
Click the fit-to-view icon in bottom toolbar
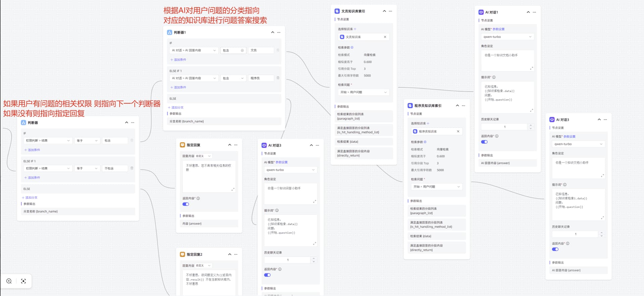[23, 281]
